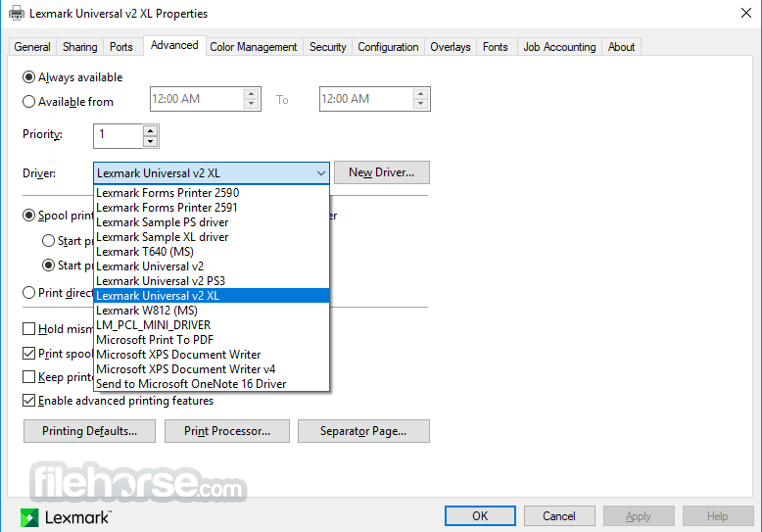Increase the Available from start time
This screenshot has height=532, width=762.
click(252, 93)
